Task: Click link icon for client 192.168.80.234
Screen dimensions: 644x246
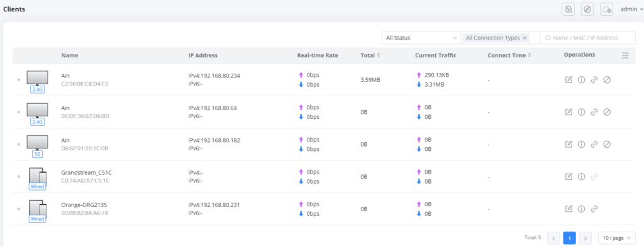Action: pyautogui.click(x=594, y=80)
